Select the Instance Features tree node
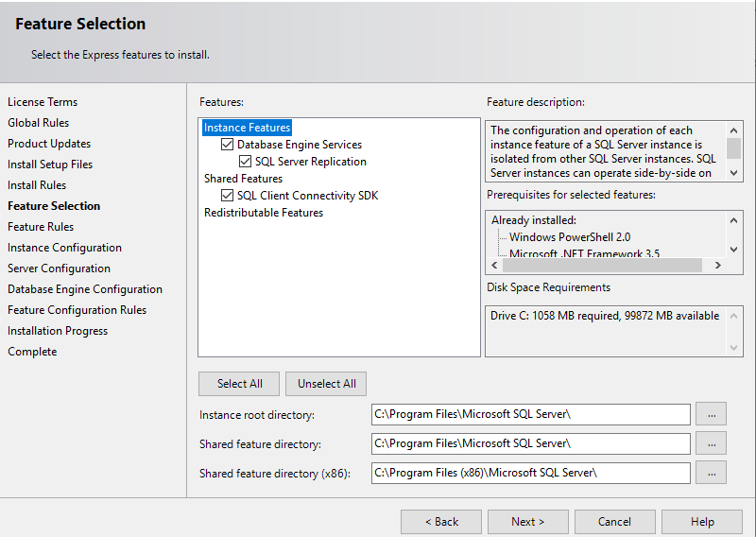Viewport: 756px width, 537px height. click(247, 128)
